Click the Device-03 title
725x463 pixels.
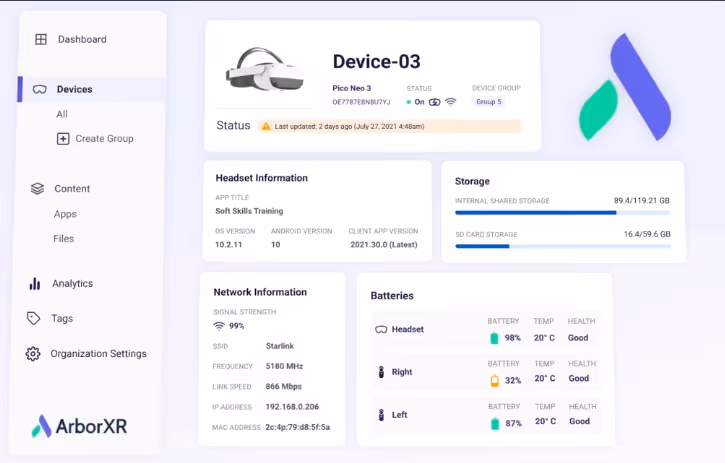[x=376, y=62]
